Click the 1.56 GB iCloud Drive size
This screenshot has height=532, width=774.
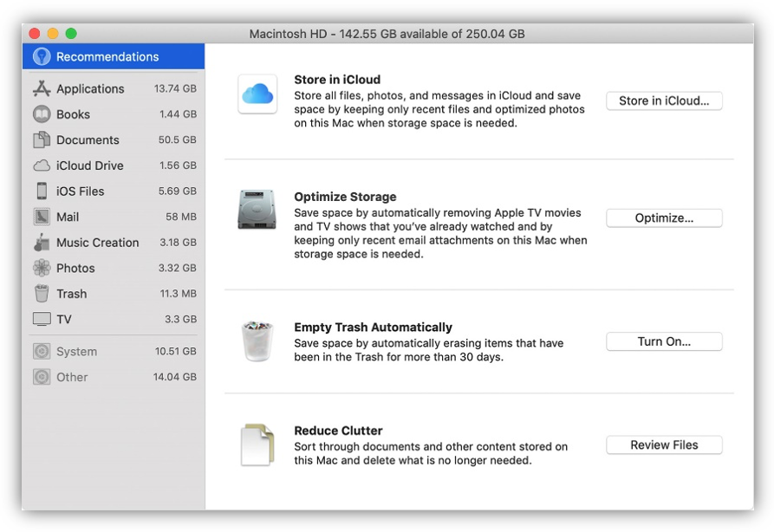[178, 165]
